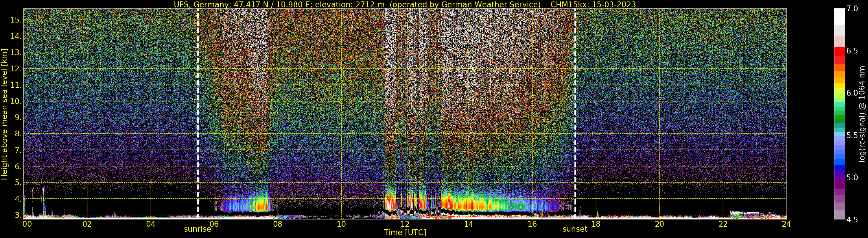
Task: Click the 'sunset' label below the time axis
Action: click(x=575, y=229)
